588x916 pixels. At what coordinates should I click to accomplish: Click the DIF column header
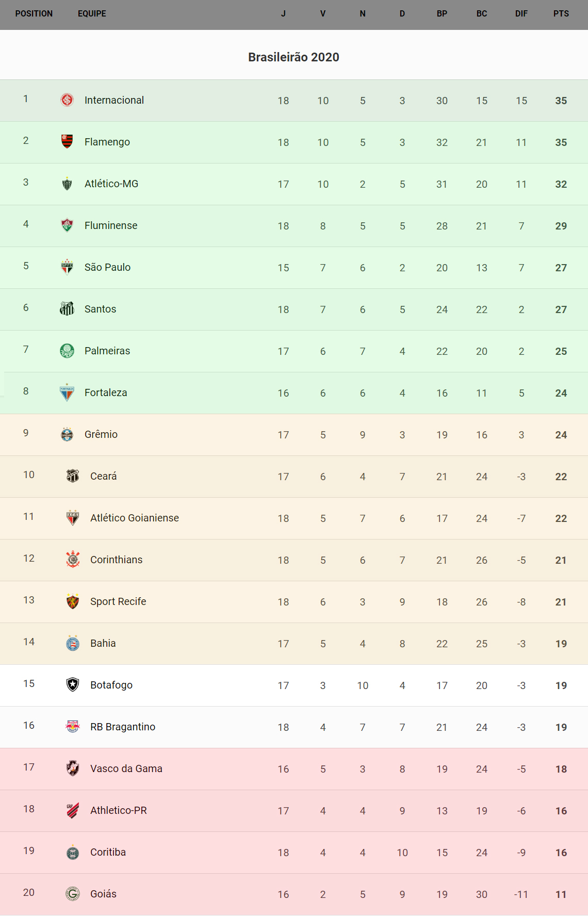521,14
